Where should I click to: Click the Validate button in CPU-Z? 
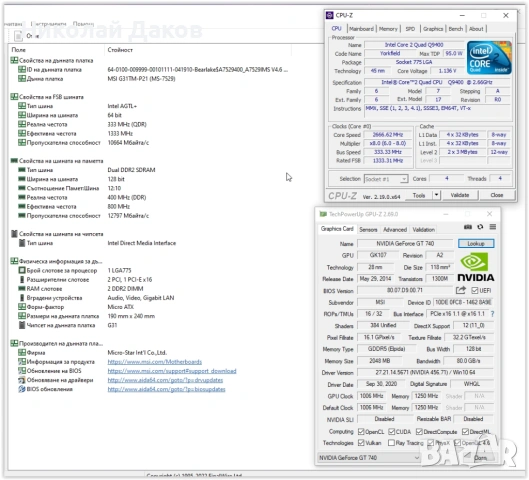point(460,195)
